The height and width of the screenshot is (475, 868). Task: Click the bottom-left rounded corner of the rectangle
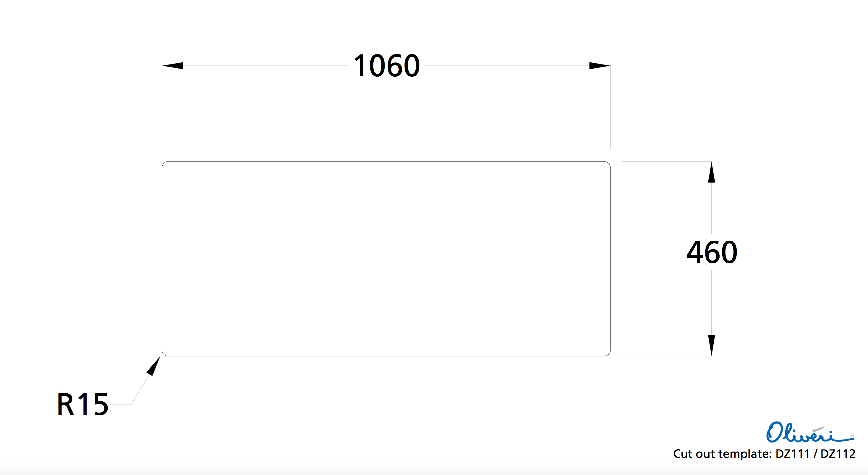[164, 354]
